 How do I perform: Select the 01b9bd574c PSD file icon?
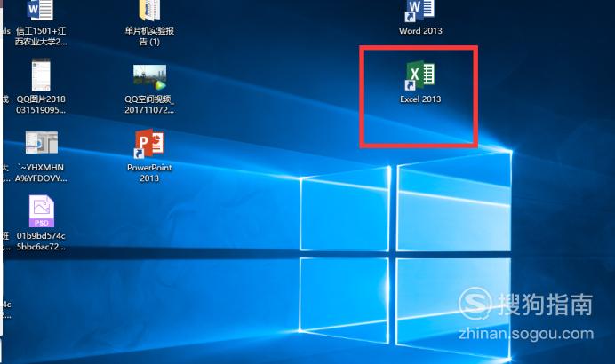pos(41,211)
